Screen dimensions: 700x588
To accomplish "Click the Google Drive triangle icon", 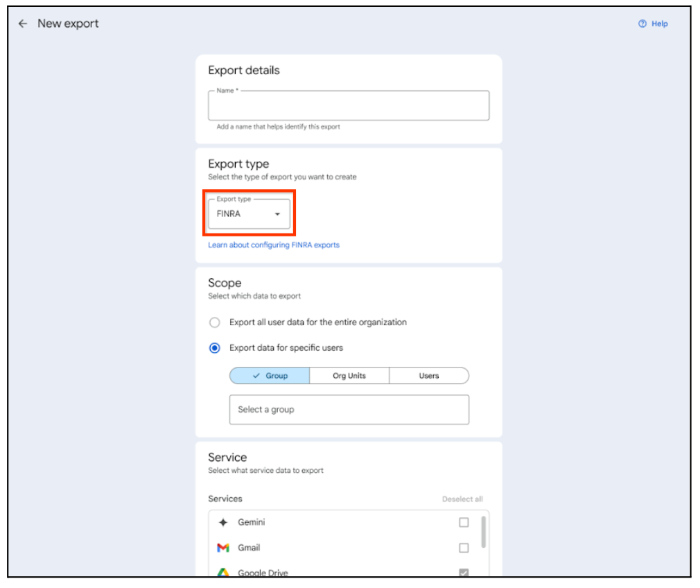I will [x=223, y=572].
